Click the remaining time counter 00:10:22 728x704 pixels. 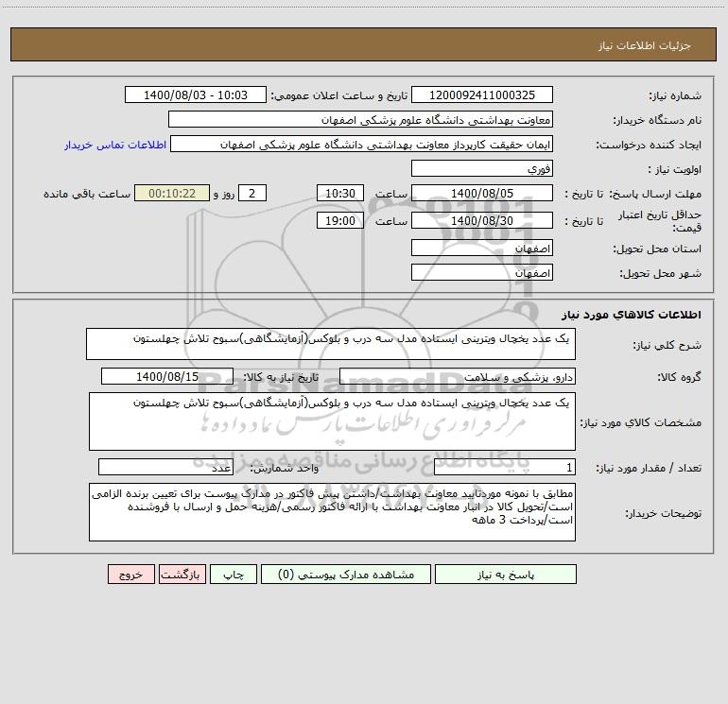pos(172,193)
